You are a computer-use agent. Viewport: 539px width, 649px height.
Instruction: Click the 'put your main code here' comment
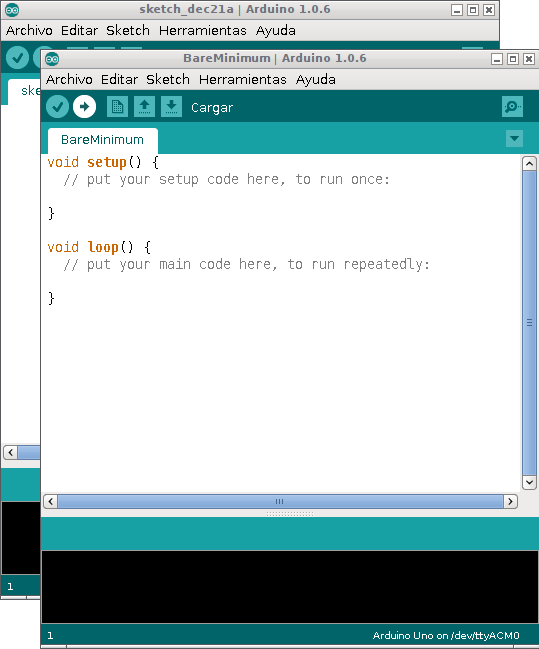(x=247, y=264)
